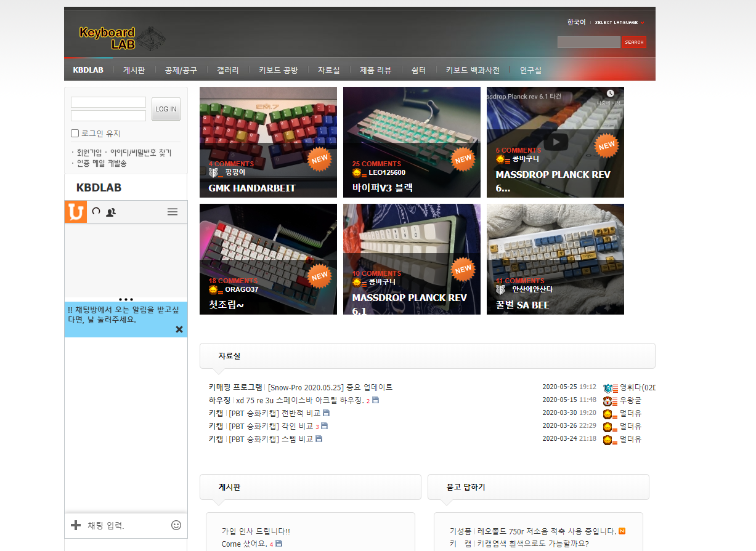The image size is (756, 551).
Task: Open the 게시판 menu
Action: pos(134,70)
